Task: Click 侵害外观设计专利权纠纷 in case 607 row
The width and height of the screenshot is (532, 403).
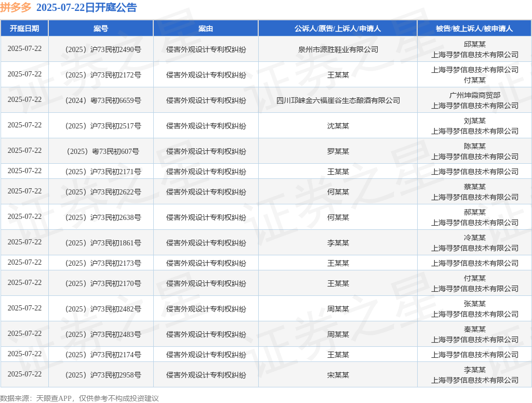Action: tap(206, 151)
